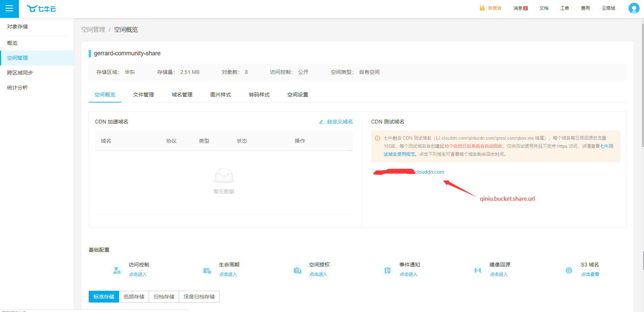Click the pencil icon for 自定义域名
Viewport: 644px width, 312px height.
pos(321,122)
